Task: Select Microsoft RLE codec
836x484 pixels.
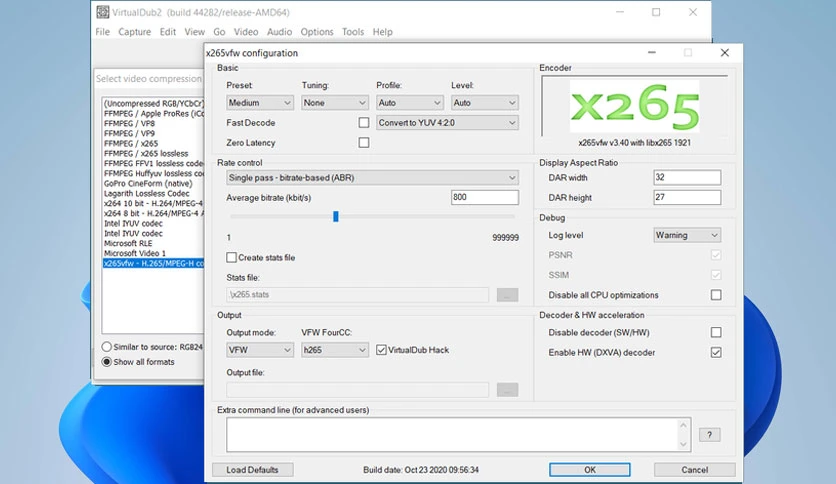Action: coord(153,243)
